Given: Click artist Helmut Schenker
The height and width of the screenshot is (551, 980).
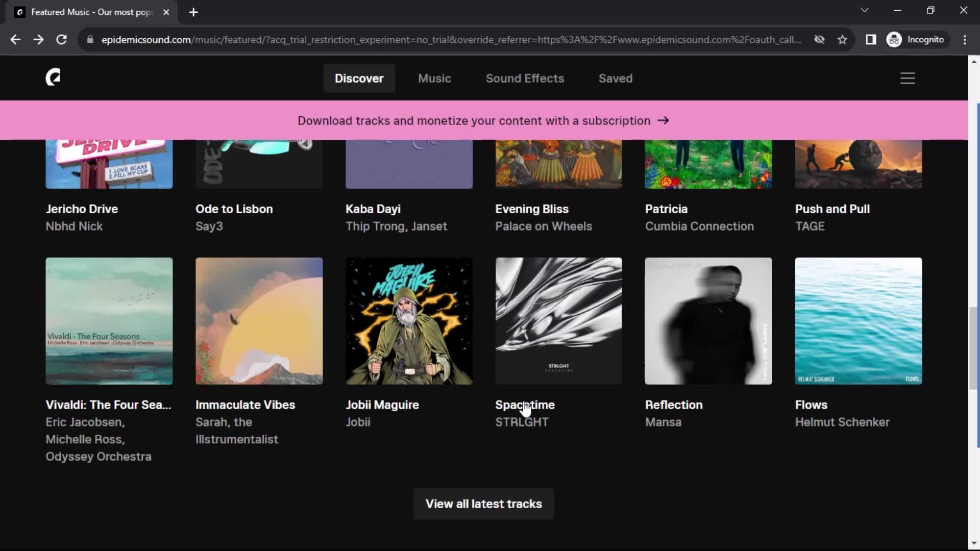Looking at the screenshot, I should (842, 422).
